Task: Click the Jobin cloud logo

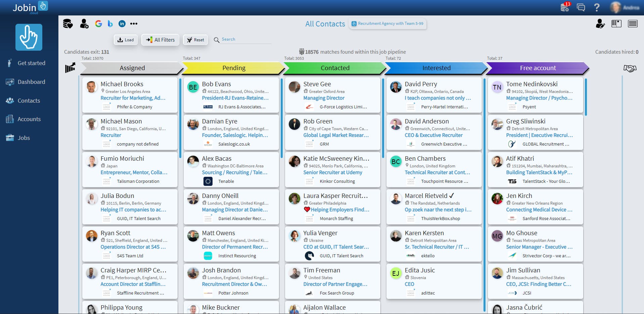Action: pyautogui.click(x=30, y=7)
